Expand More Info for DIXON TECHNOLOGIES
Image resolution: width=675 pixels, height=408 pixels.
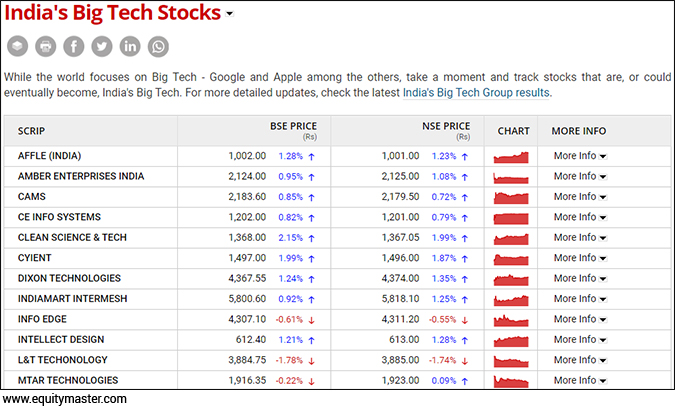tap(580, 278)
